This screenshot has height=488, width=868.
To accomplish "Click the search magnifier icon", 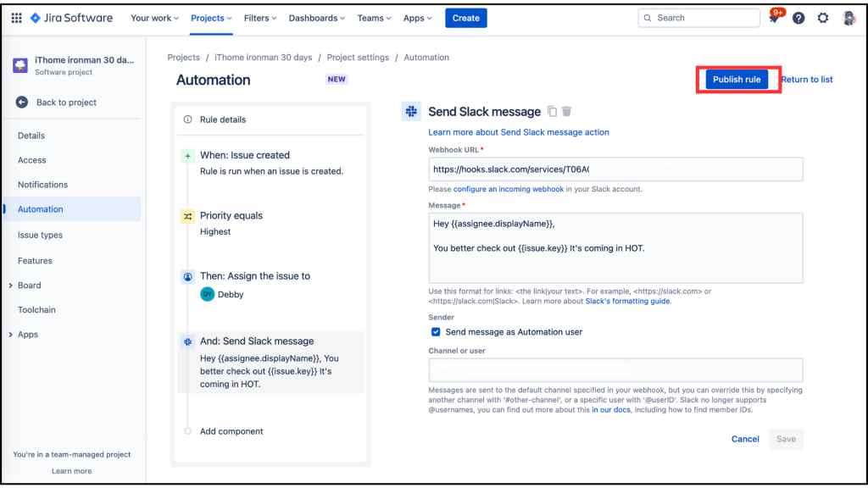I will 648,18.
